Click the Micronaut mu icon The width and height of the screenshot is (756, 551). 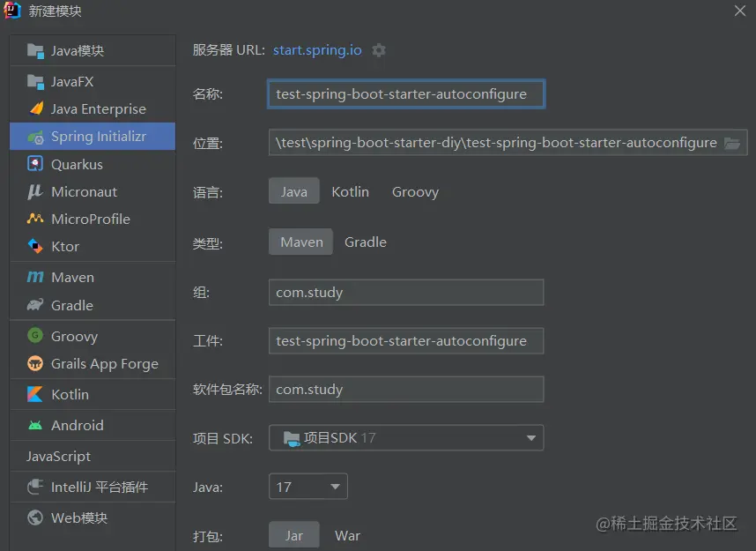pyautogui.click(x=34, y=191)
